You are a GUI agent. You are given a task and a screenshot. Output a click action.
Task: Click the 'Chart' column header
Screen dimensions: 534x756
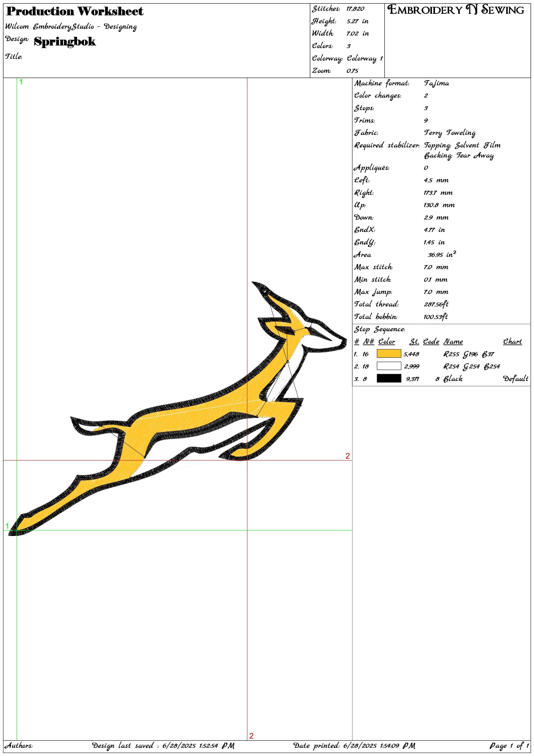(512, 341)
